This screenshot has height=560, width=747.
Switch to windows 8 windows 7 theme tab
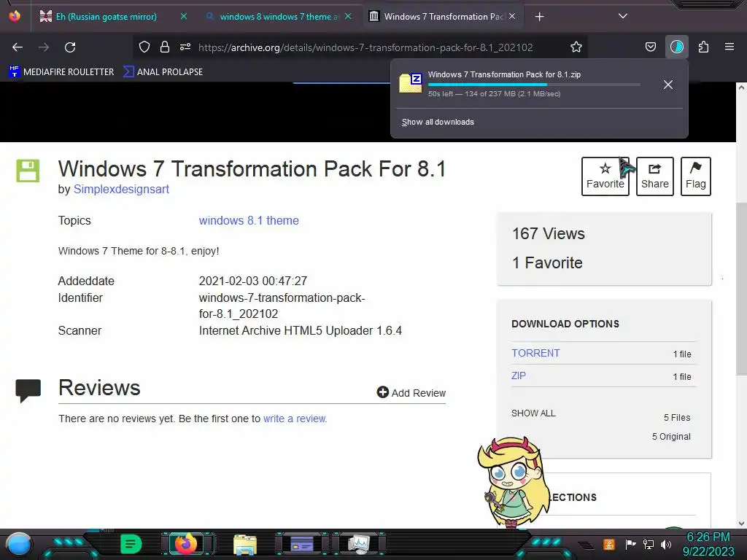tap(279, 17)
